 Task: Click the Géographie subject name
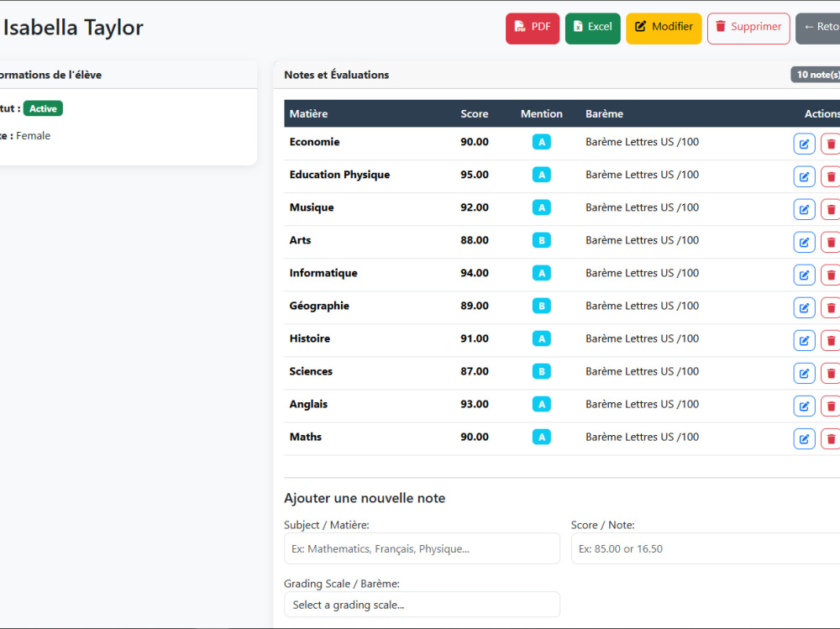coord(319,306)
